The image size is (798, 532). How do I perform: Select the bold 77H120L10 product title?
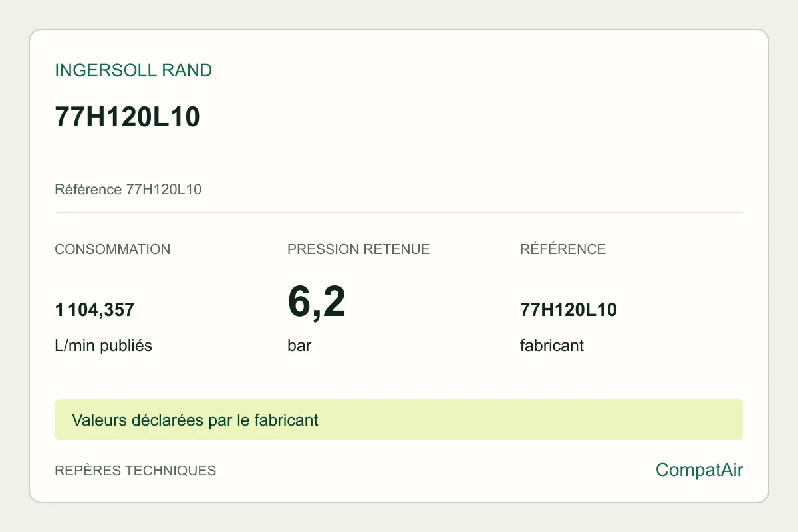(127, 117)
